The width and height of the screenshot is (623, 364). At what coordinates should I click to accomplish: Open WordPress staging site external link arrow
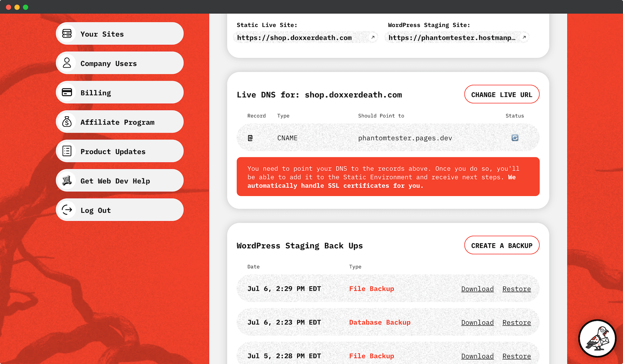pyautogui.click(x=524, y=37)
